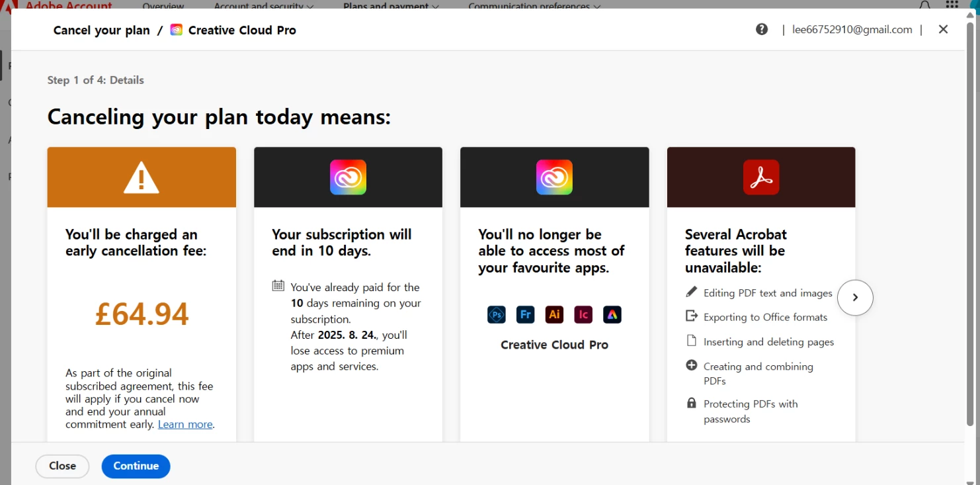The height and width of the screenshot is (485, 980).
Task: Select Overview tab in background page
Action: tap(163, 5)
